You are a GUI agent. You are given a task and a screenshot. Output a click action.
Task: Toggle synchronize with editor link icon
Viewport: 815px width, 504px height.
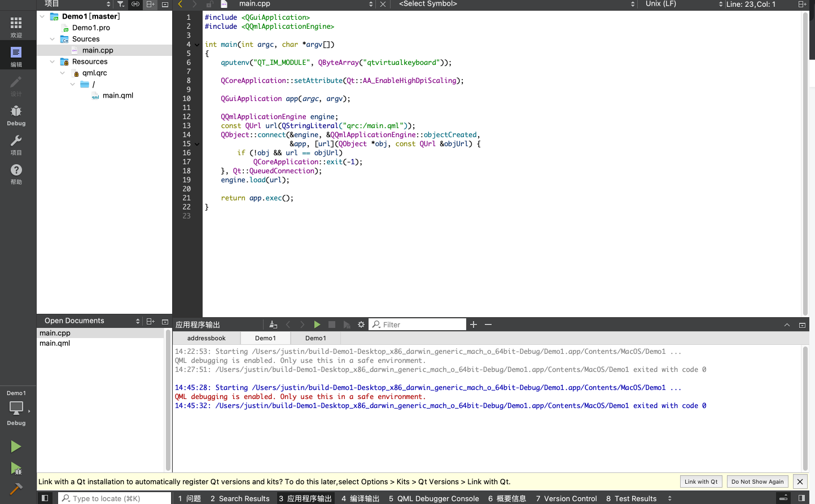pos(135,4)
